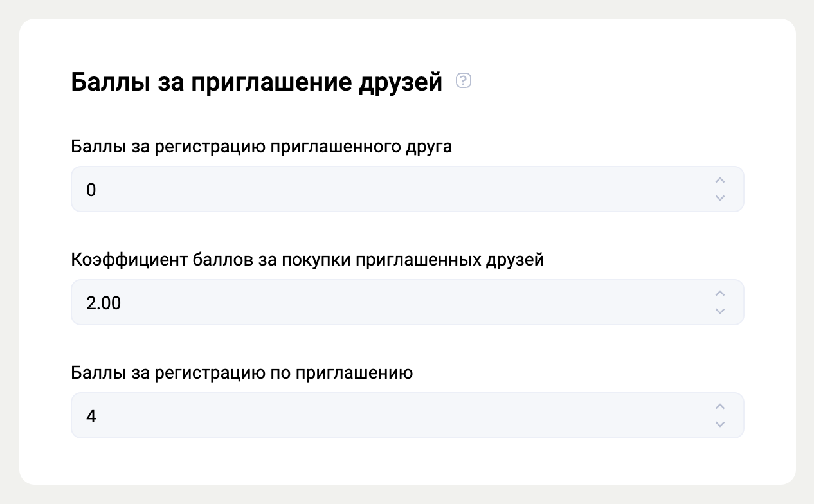Increase friends' purchases coefficient with up arrow
Image resolution: width=814 pixels, height=504 pixels.
pyautogui.click(x=720, y=294)
